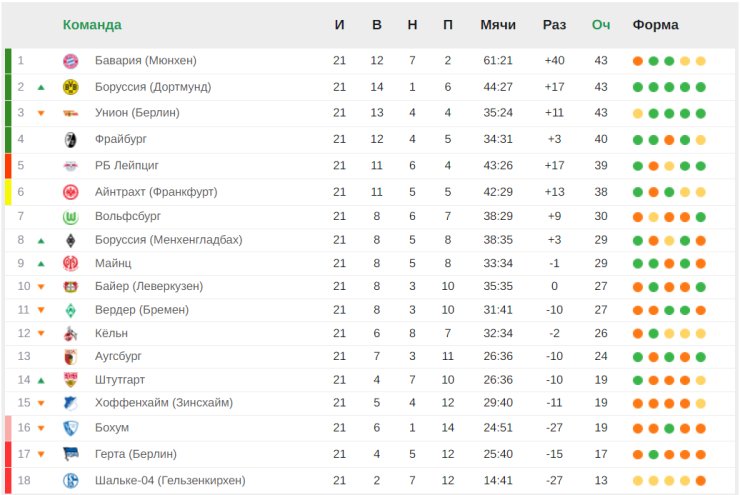
Task: Click the Freiburg club crest
Action: (x=70, y=140)
